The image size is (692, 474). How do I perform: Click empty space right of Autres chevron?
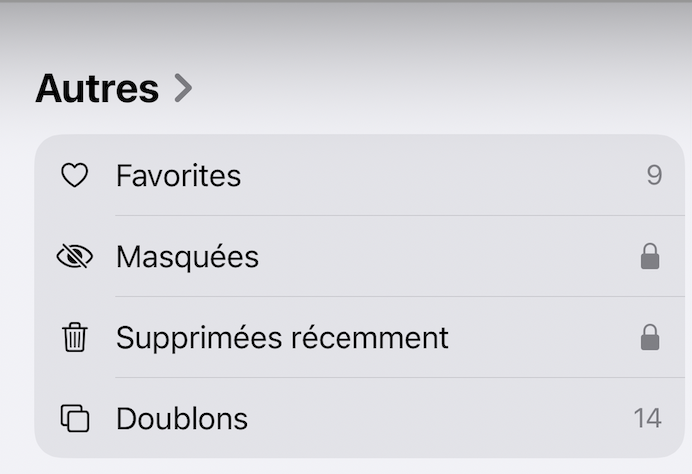tap(440, 89)
